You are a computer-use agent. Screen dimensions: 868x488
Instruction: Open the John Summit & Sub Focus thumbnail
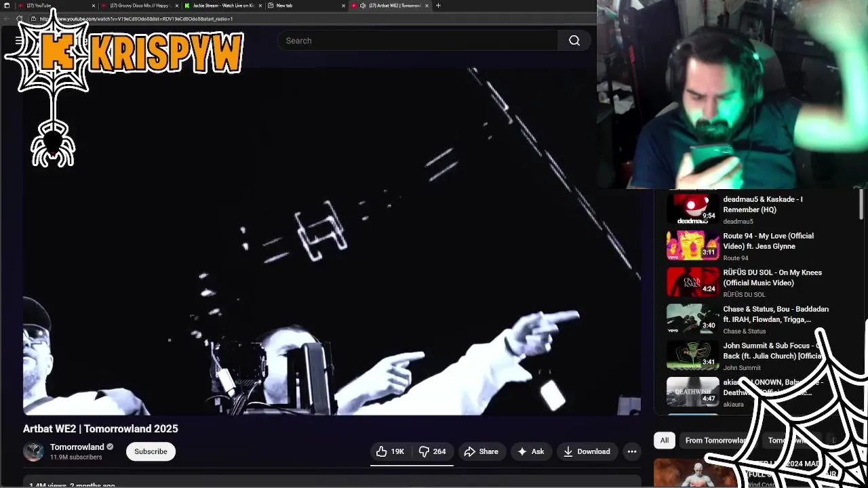pos(692,356)
